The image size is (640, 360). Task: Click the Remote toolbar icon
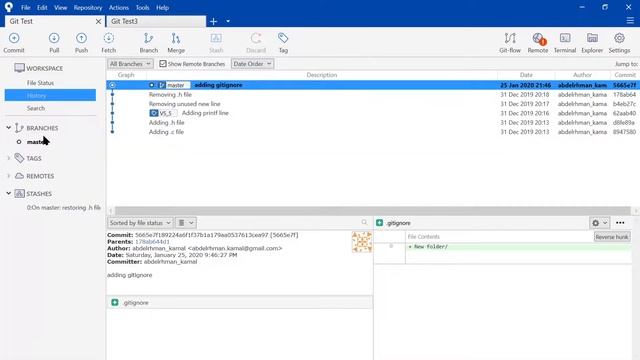[x=538, y=43]
